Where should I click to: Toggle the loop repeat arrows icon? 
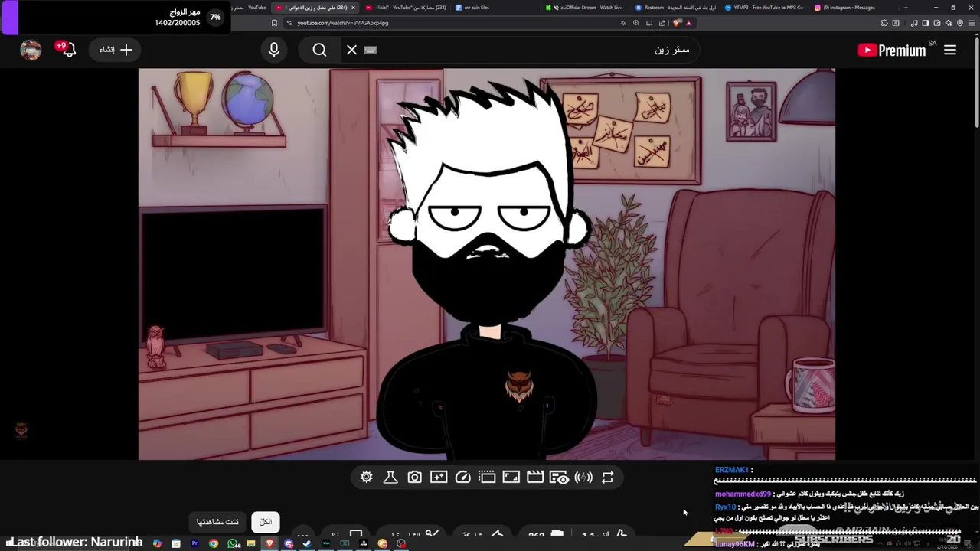point(608,478)
